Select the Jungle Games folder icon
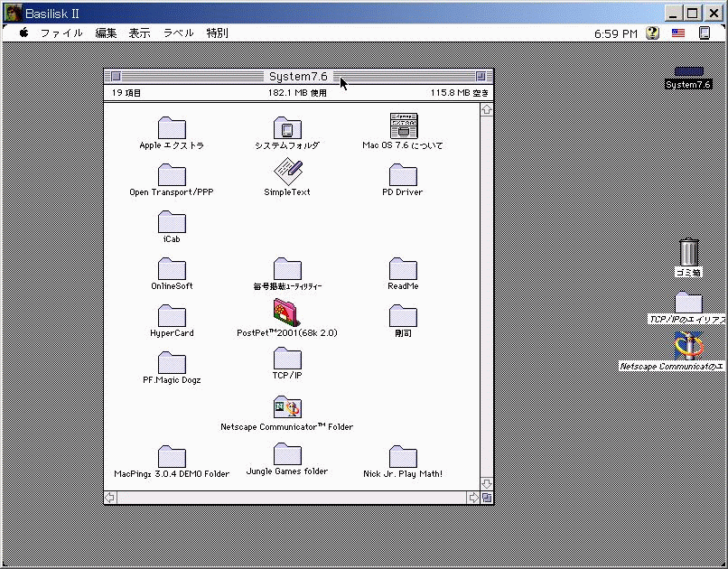728x569 pixels. [287, 453]
